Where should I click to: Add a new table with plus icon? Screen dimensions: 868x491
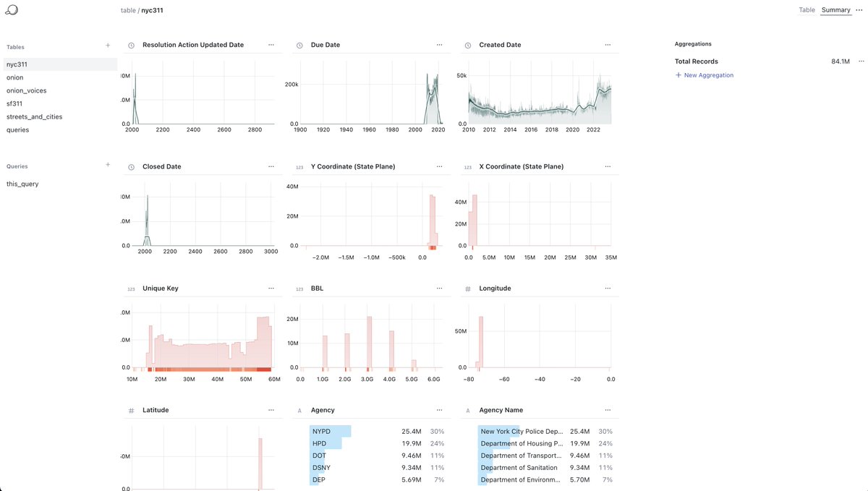pos(108,46)
